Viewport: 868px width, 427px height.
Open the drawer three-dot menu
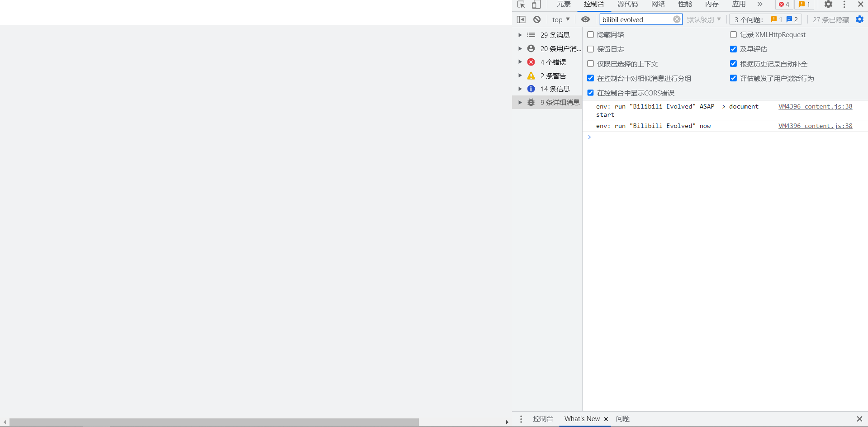521,419
